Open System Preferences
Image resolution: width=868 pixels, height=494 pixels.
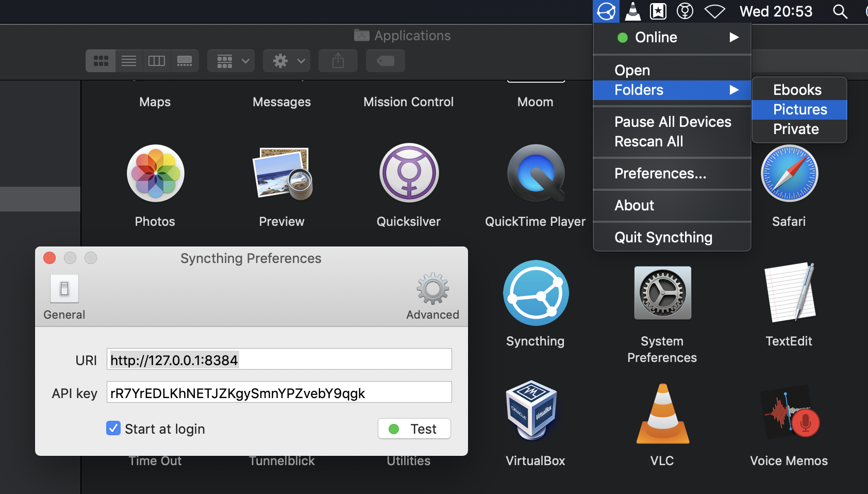point(662,293)
